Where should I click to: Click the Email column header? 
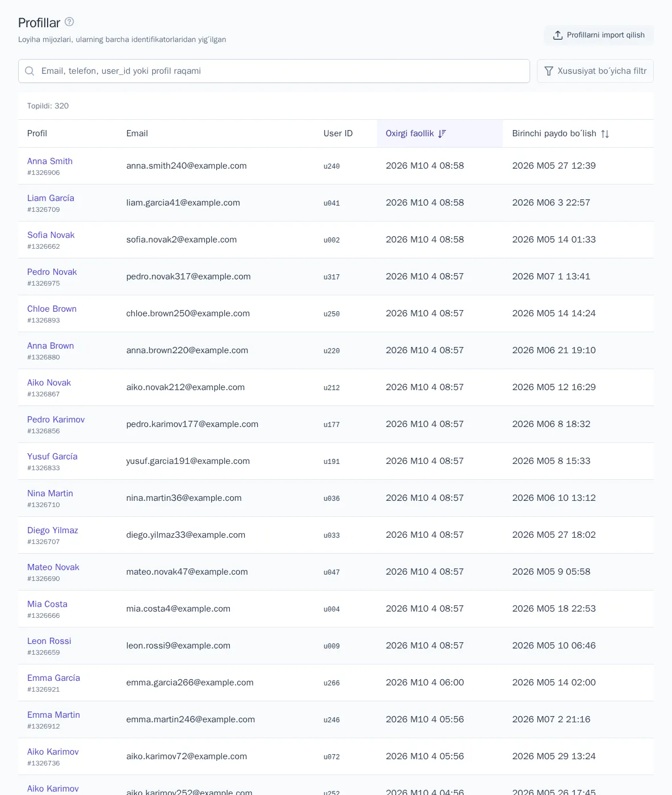click(137, 133)
